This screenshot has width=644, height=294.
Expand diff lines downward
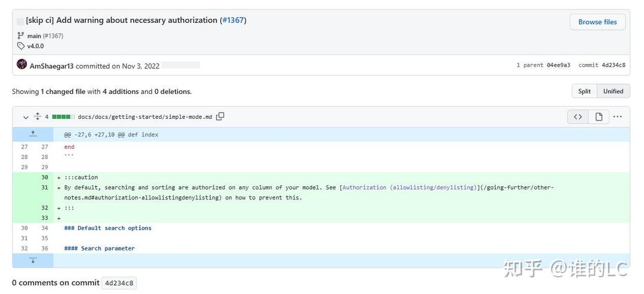pos(33,260)
